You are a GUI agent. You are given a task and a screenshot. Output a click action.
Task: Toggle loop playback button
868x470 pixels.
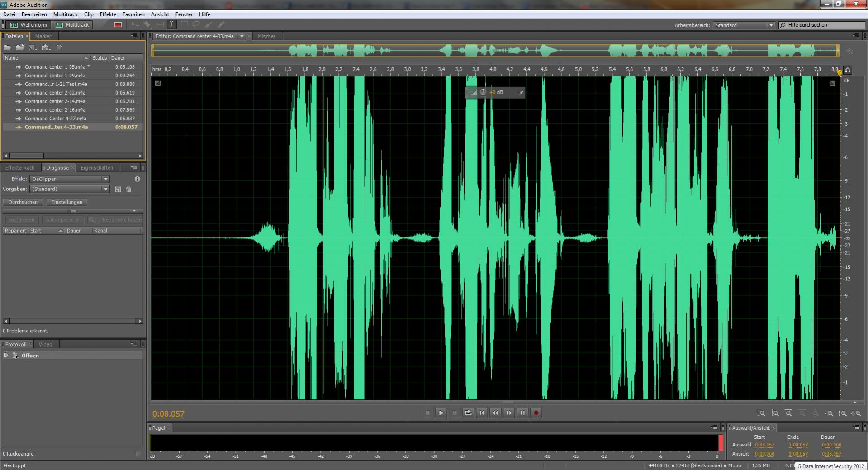click(x=468, y=413)
